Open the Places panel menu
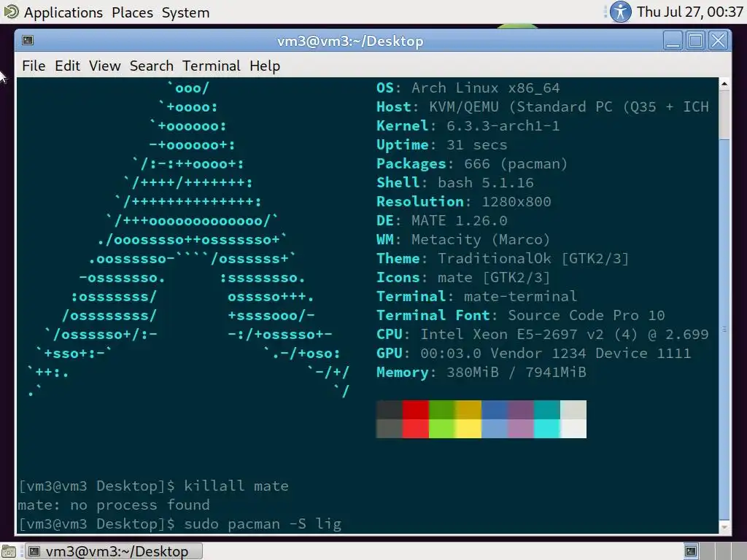The image size is (747, 560). pyautogui.click(x=132, y=12)
